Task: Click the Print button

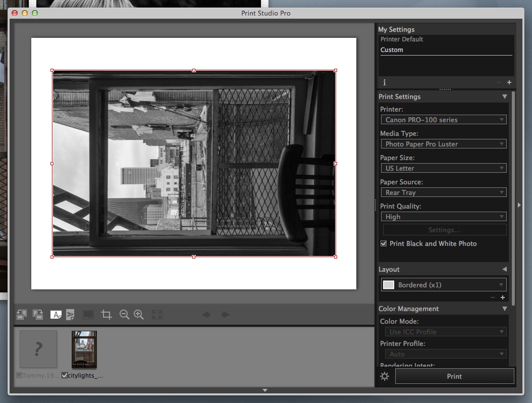Action: pos(454,376)
